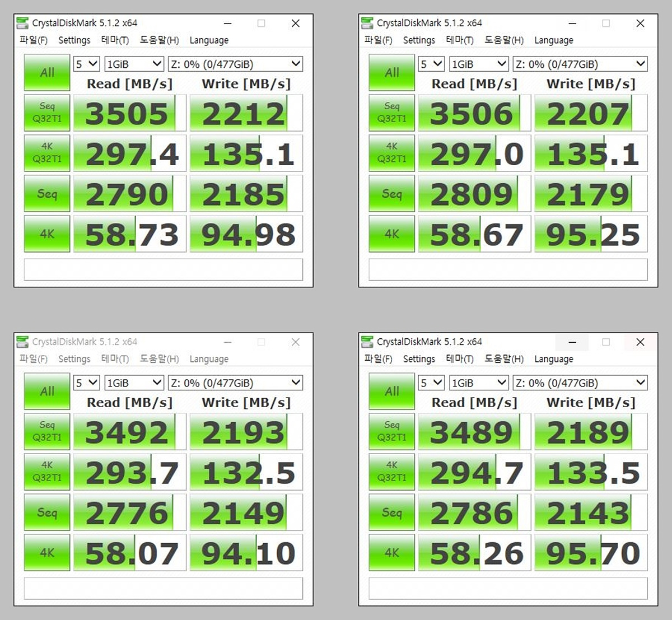672x620 pixels.
Task: Open 1GiB size dropdown in top-right window
Action: [x=479, y=64]
